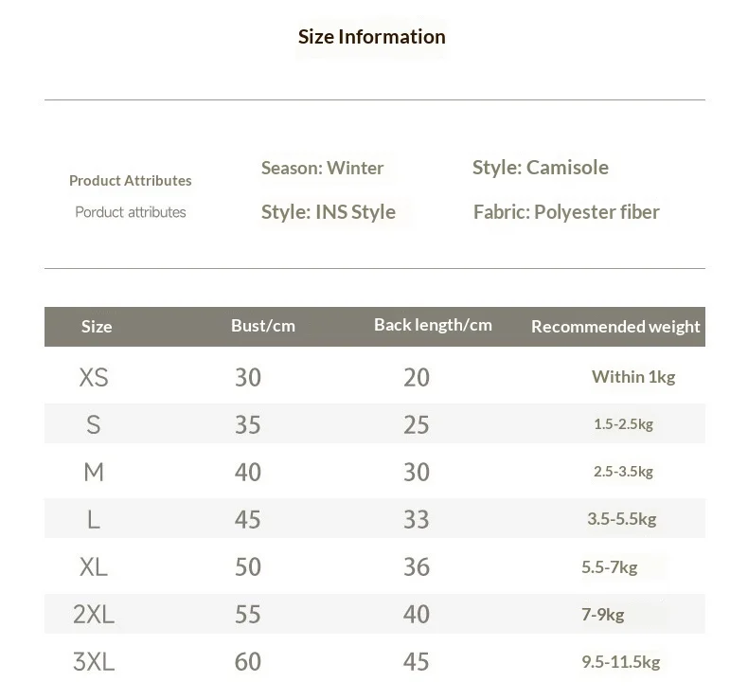The image size is (748, 700).
Task: Select the Style: INS Style attribute
Action: [329, 212]
